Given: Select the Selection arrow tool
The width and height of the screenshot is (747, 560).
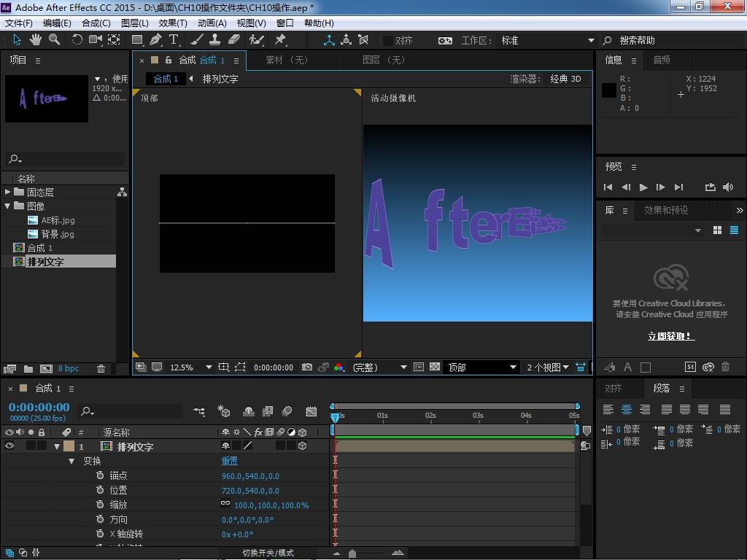Looking at the screenshot, I should coord(18,40).
